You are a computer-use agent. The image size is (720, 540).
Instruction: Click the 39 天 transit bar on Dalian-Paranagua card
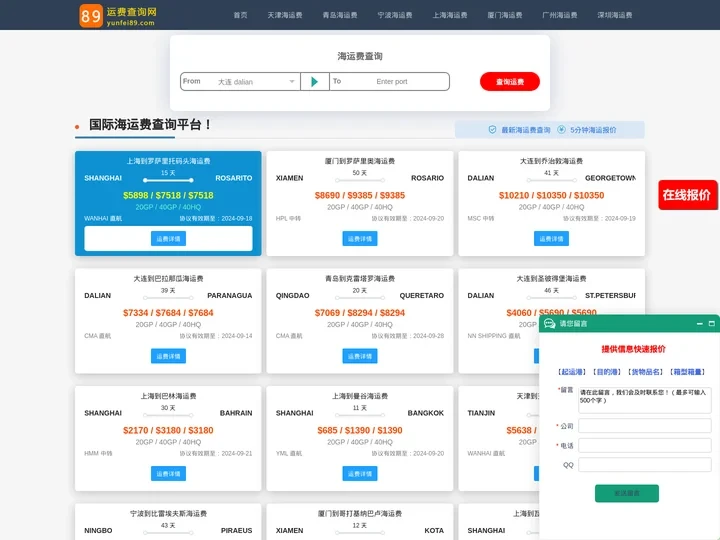click(x=168, y=298)
